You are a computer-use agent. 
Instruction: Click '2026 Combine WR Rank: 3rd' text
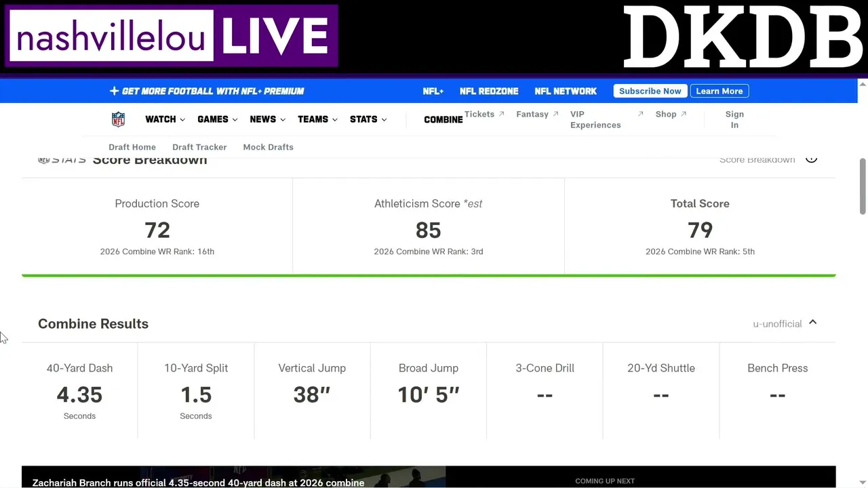tap(429, 251)
